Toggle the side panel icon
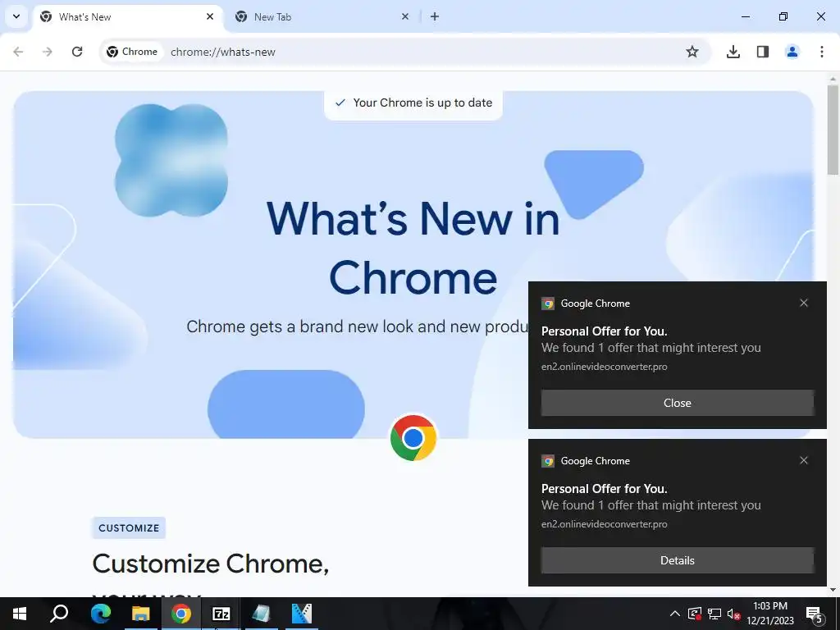Screen dimensions: 840x630 [x=763, y=52]
